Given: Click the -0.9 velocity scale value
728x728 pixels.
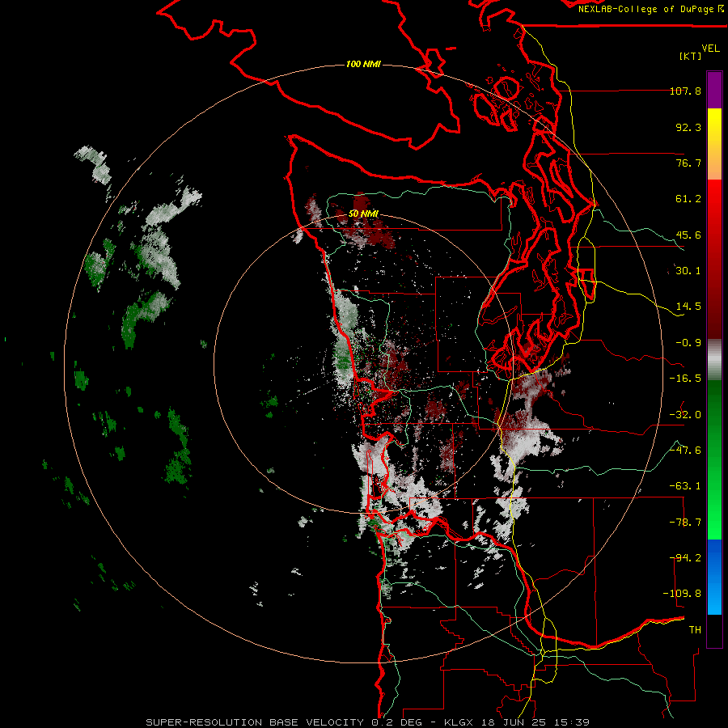Looking at the screenshot, I should pos(688,343).
